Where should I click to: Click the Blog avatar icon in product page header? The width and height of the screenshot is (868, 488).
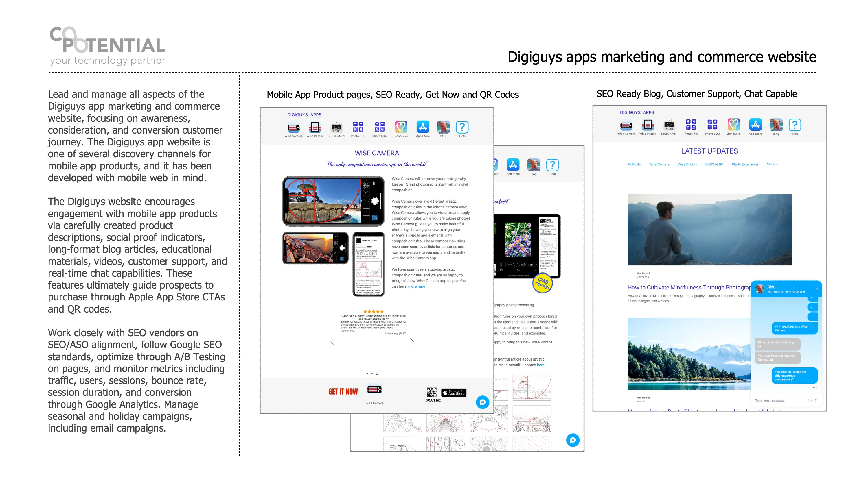tap(443, 127)
